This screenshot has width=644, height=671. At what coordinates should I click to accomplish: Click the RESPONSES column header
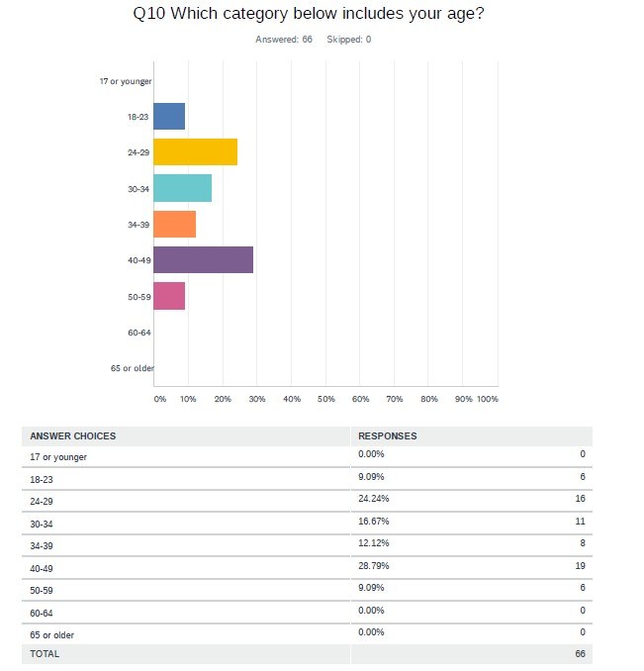tap(388, 436)
